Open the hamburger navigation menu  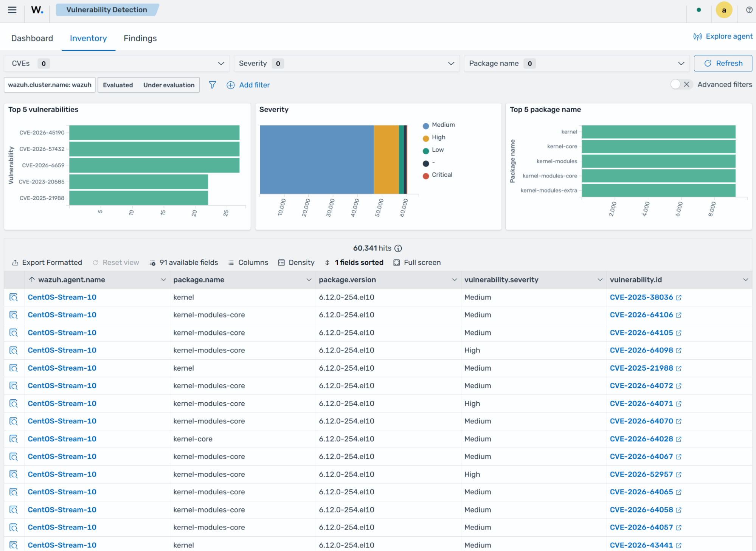(12, 10)
